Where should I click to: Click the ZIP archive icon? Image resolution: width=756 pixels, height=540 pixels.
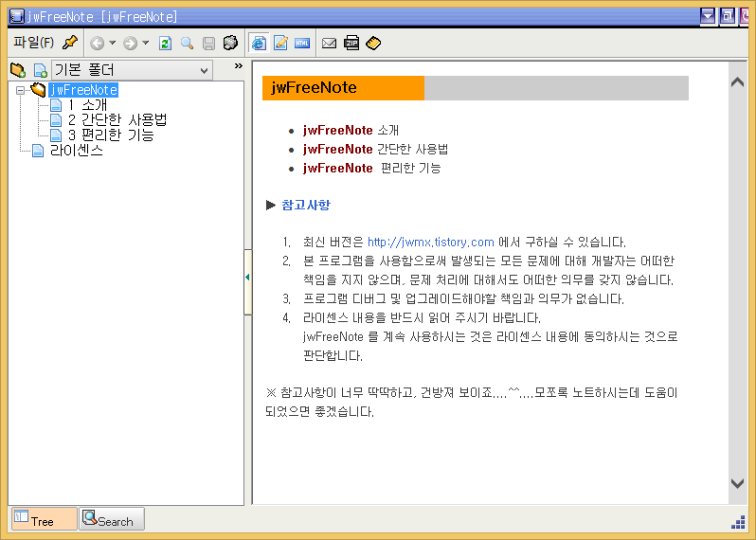(351, 43)
